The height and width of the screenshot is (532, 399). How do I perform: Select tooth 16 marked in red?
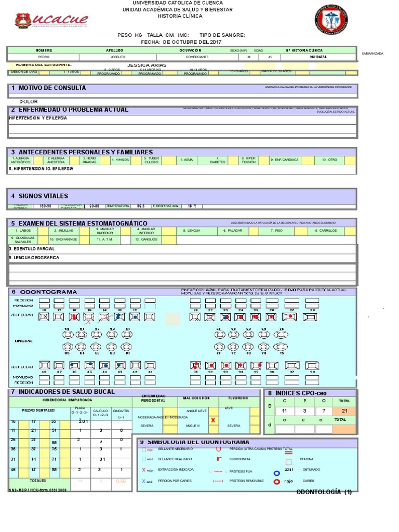74,317
